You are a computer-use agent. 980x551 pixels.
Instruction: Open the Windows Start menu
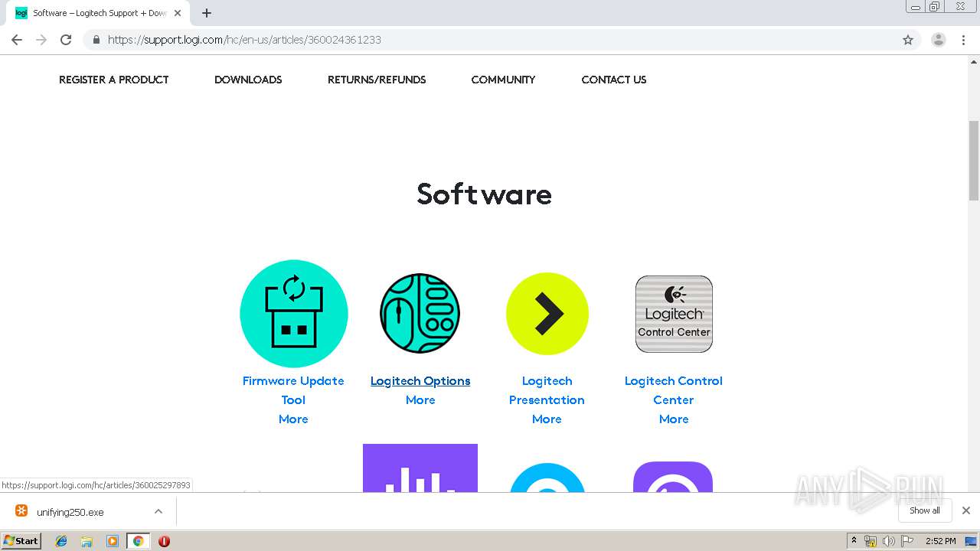click(x=21, y=540)
